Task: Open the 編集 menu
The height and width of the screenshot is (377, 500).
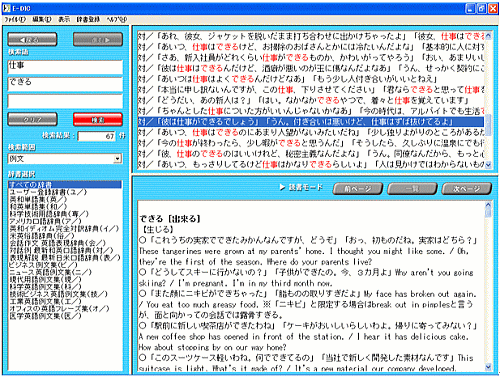Action: coord(42,19)
